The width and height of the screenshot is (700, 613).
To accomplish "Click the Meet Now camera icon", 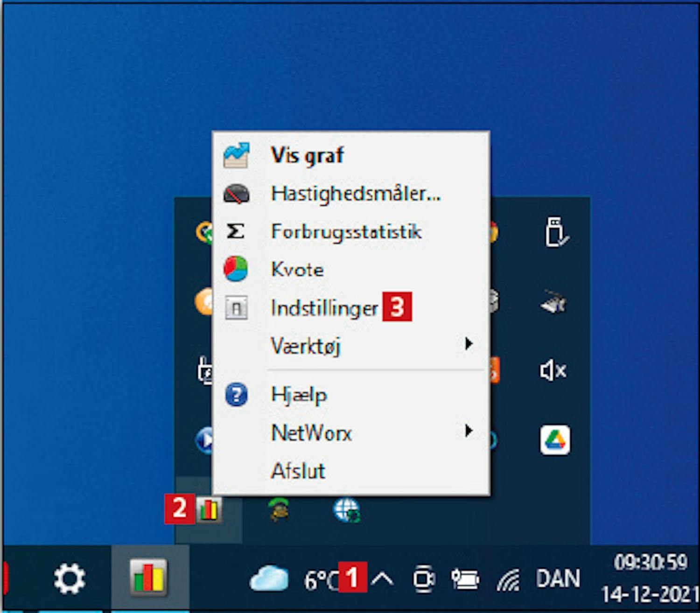I will point(424,579).
